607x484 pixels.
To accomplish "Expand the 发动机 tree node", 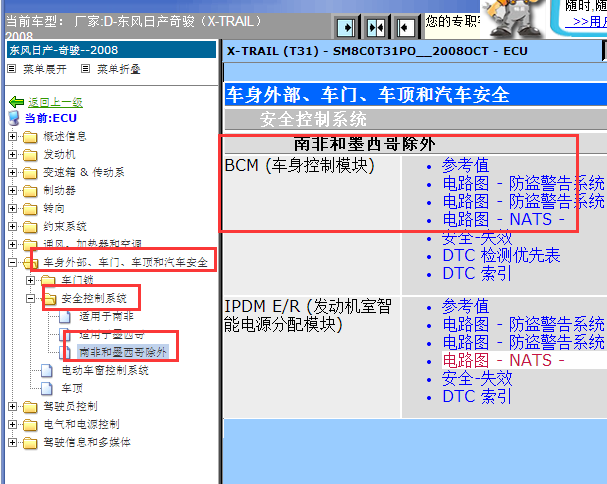I will tap(12, 154).
